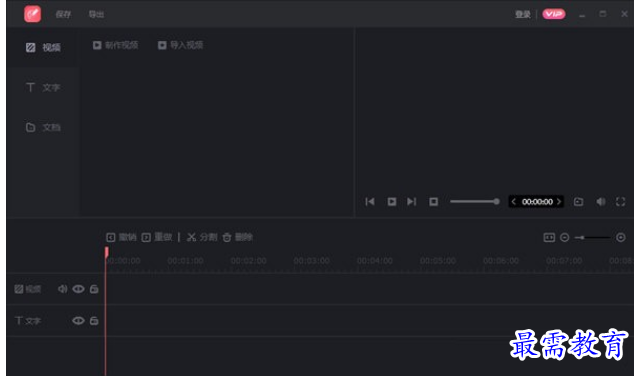Enter fullscreen preview mode
Image resolution: width=634 pixels, height=376 pixels.
pyautogui.click(x=621, y=201)
